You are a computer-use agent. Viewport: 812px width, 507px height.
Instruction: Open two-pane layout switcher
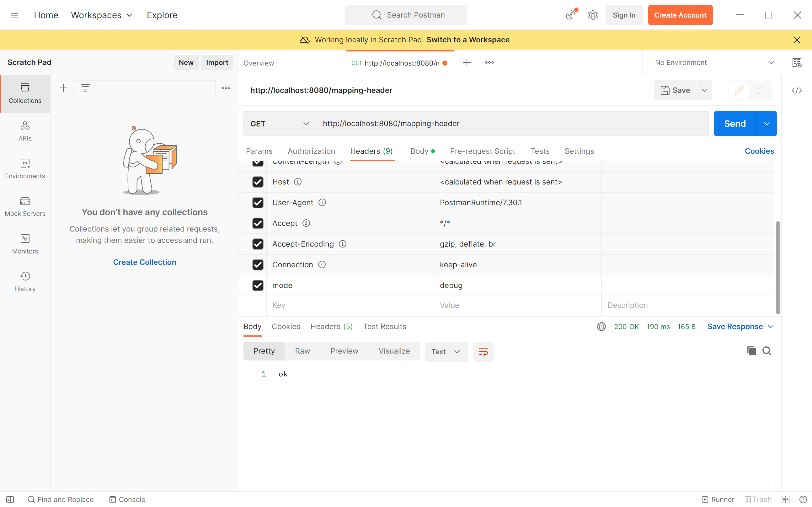click(x=786, y=499)
